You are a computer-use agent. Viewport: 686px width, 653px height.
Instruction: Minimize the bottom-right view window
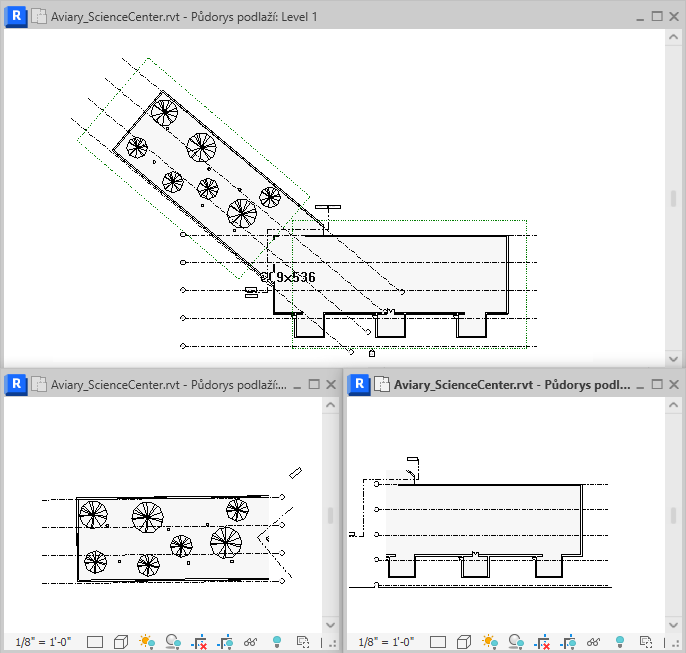click(x=640, y=384)
